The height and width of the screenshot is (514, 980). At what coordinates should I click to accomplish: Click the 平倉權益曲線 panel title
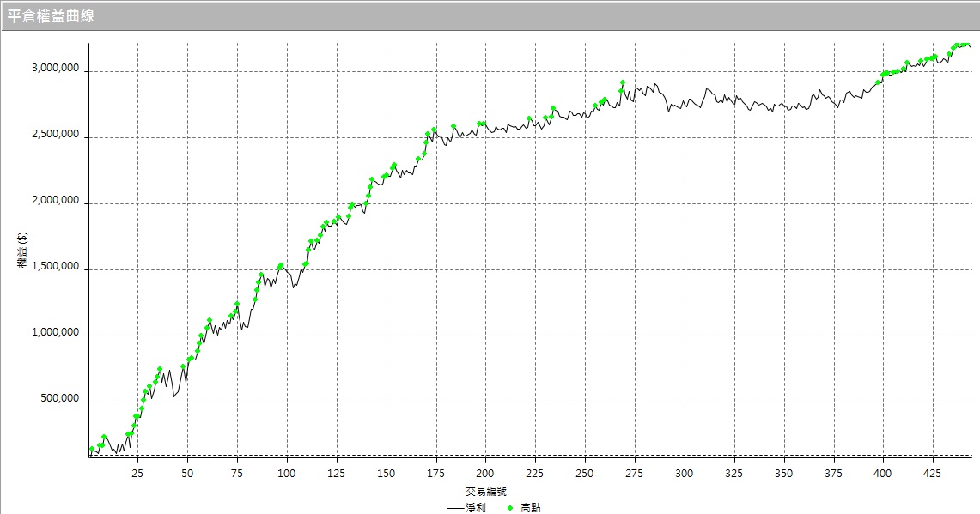tap(51, 16)
